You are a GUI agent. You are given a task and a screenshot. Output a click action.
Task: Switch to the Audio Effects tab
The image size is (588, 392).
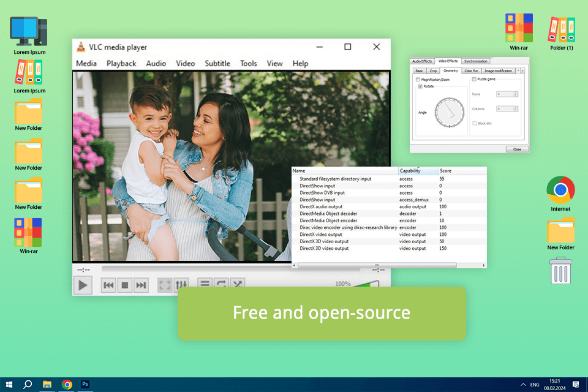(x=422, y=61)
